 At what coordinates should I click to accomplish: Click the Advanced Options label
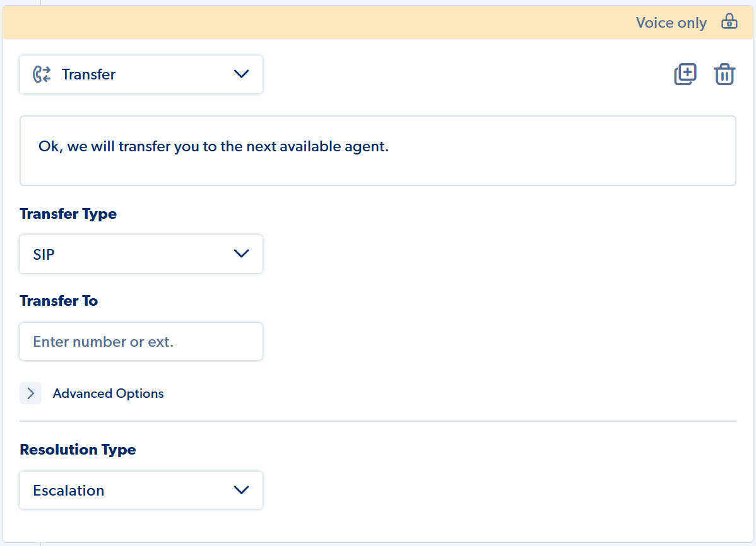point(108,393)
